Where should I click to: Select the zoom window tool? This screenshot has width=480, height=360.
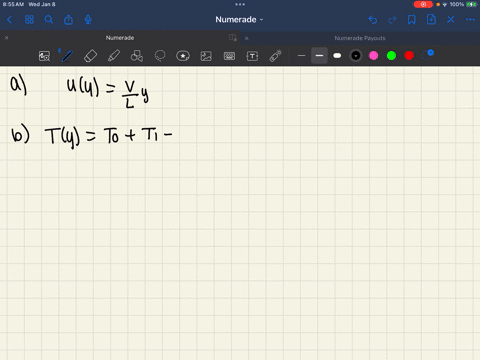click(44, 56)
